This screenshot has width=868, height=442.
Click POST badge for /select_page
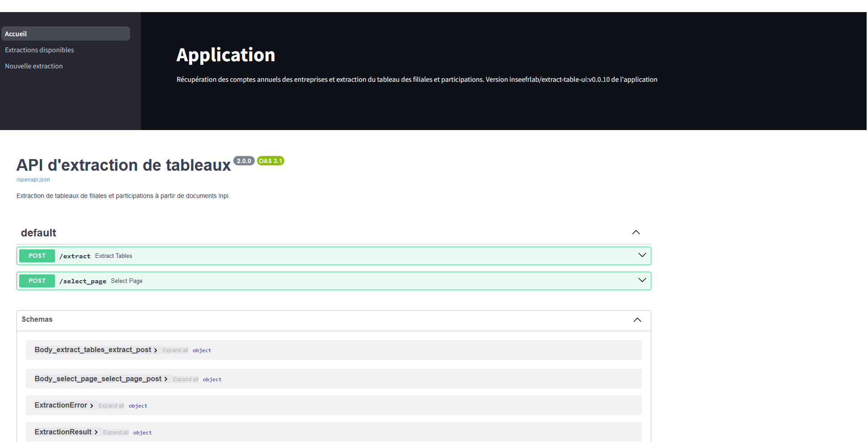point(37,281)
